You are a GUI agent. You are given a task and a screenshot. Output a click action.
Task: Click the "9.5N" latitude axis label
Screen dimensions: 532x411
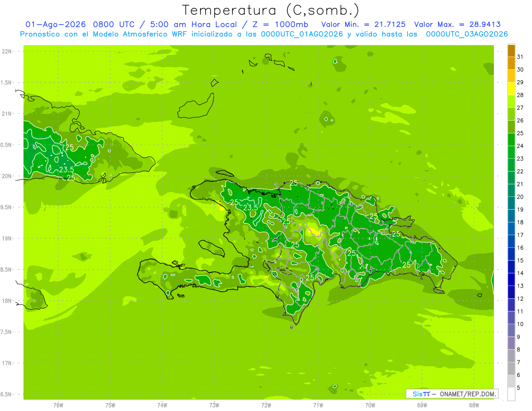[x=6, y=207]
